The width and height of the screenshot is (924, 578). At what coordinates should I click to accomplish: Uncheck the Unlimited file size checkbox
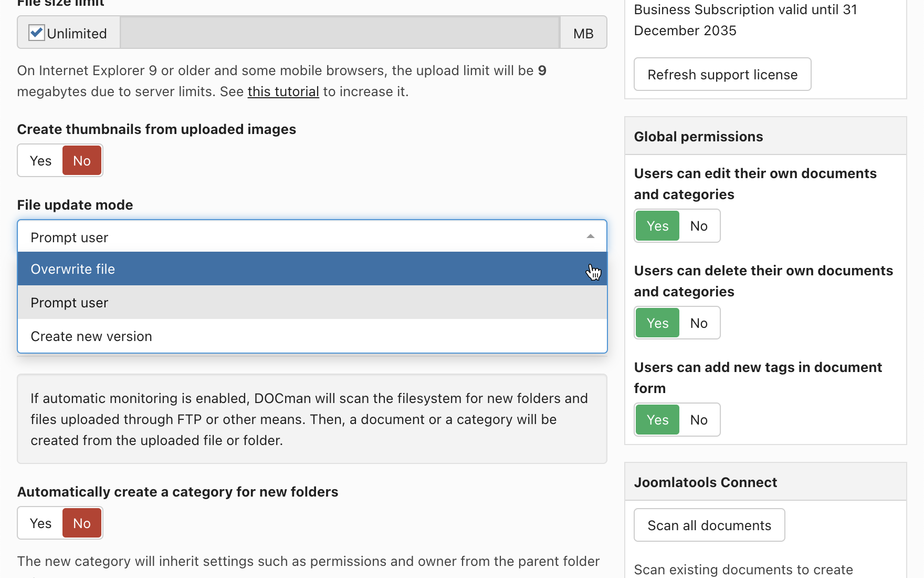click(x=37, y=33)
